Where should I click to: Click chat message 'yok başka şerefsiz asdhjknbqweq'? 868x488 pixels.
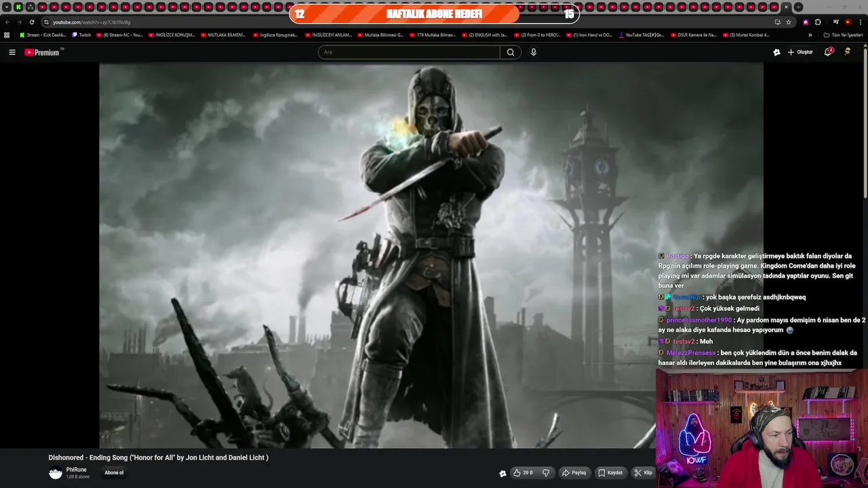click(756, 297)
